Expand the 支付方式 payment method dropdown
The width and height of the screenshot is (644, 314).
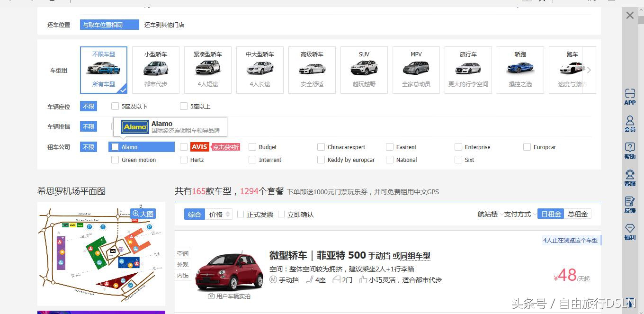(x=519, y=214)
